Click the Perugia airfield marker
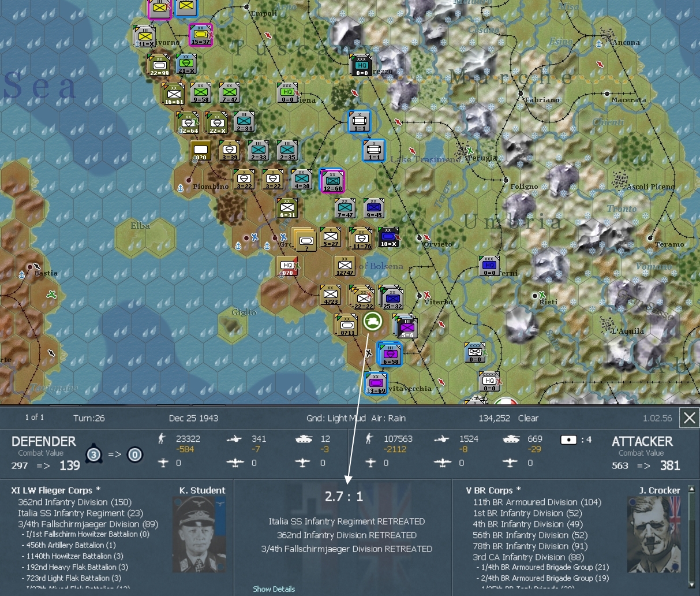700x596 pixels. point(470,150)
